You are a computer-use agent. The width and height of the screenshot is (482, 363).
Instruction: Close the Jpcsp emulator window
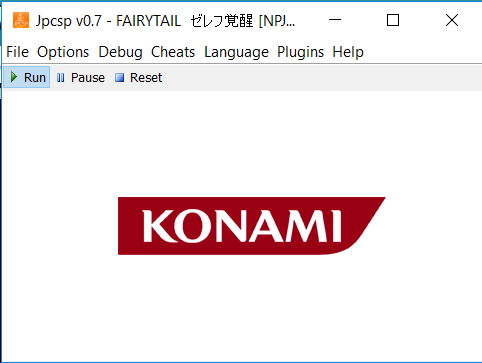pyautogui.click(x=452, y=20)
